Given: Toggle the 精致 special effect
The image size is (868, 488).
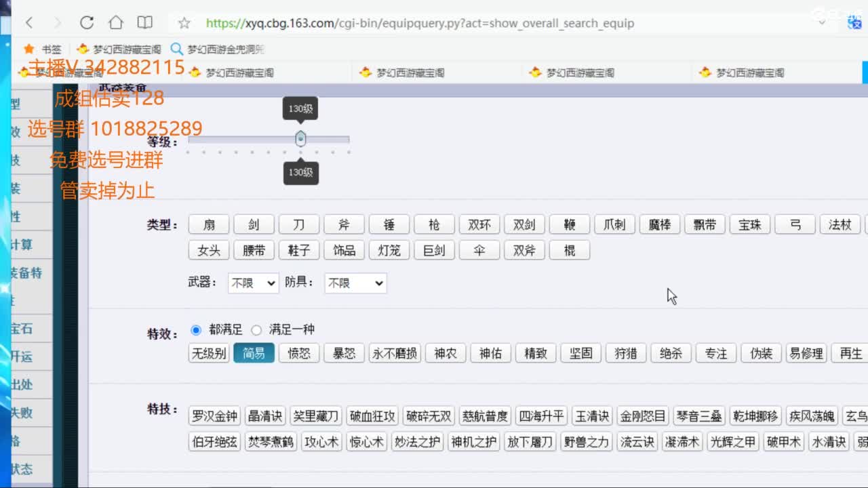Looking at the screenshot, I should point(536,353).
